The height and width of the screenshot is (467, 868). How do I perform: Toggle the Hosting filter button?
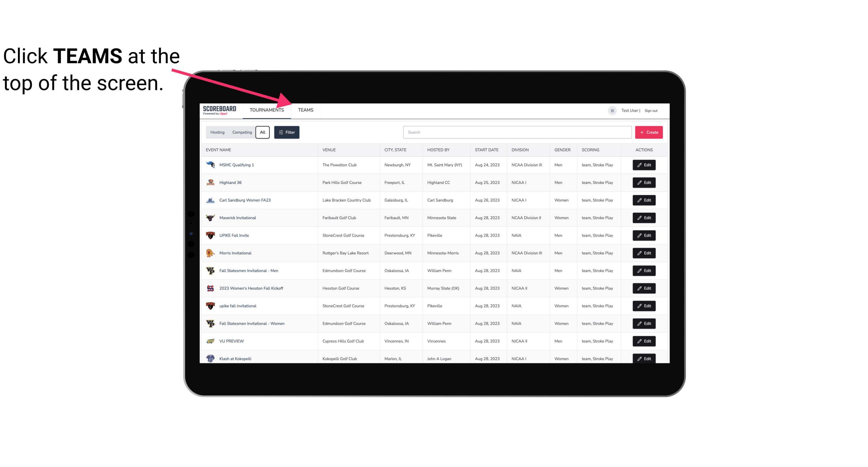tap(217, 132)
